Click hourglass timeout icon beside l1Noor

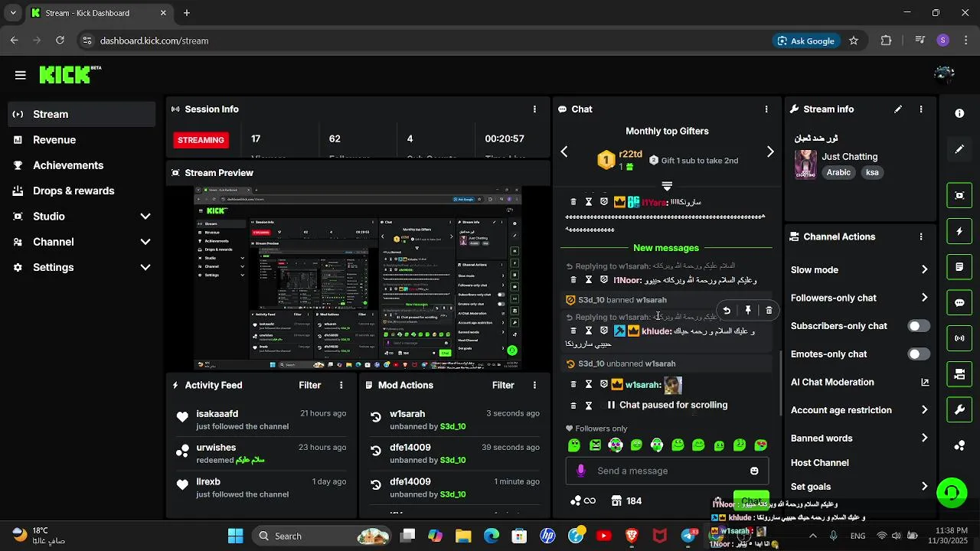pyautogui.click(x=589, y=280)
